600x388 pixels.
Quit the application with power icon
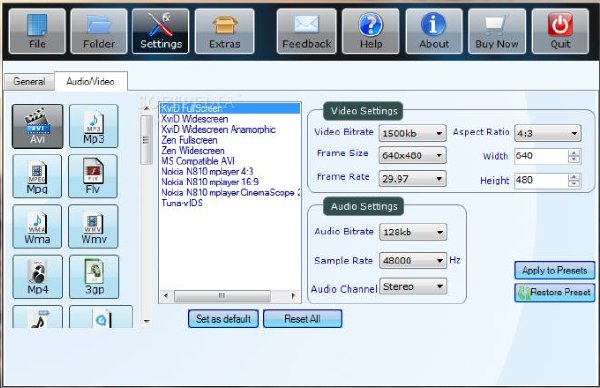(x=560, y=31)
